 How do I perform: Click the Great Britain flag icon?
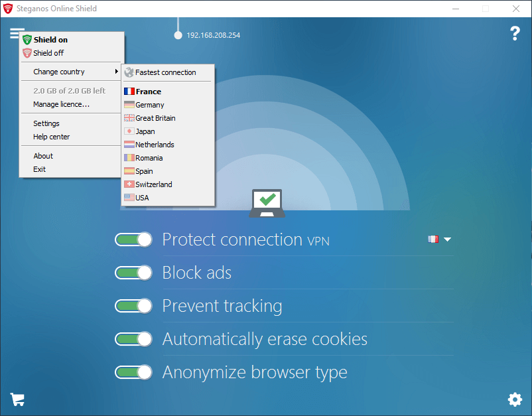coord(129,117)
